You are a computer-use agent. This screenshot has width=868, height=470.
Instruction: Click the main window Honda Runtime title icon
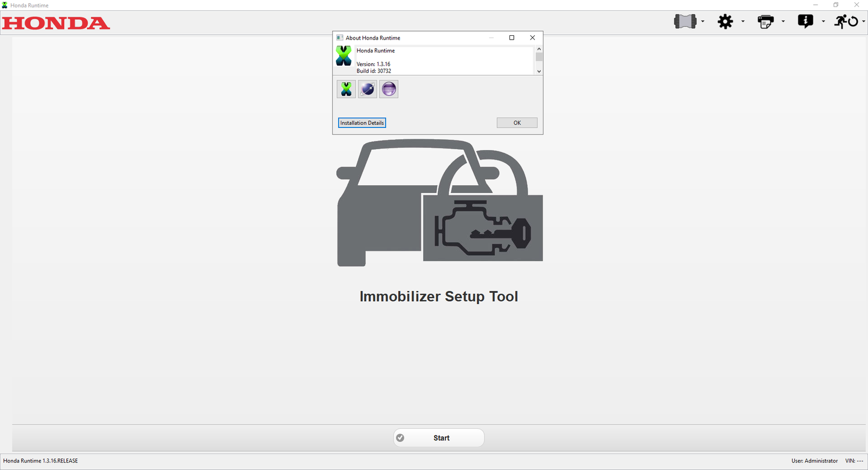tap(5, 5)
